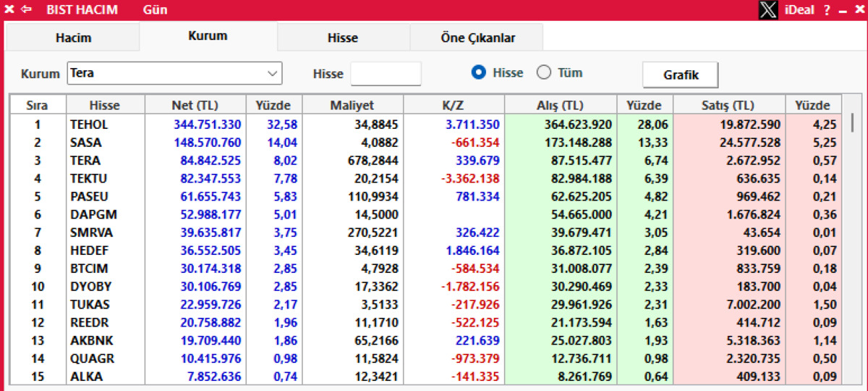
Task: Click the Grafik button
Action: (x=681, y=75)
